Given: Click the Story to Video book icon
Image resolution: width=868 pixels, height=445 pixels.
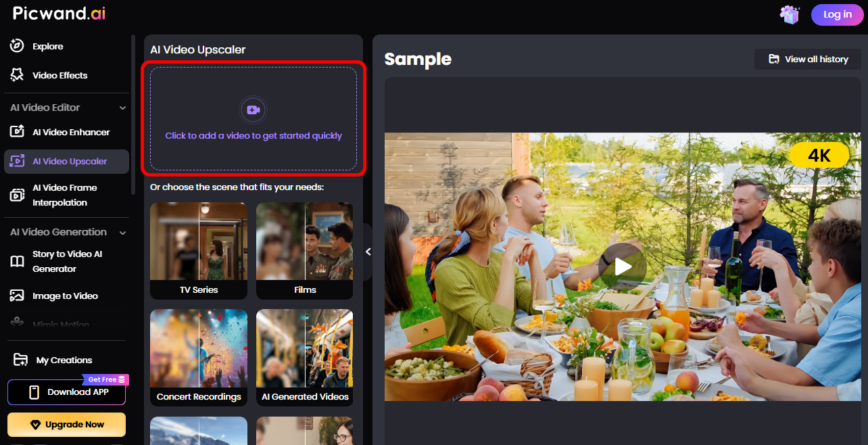Looking at the screenshot, I should (17, 261).
